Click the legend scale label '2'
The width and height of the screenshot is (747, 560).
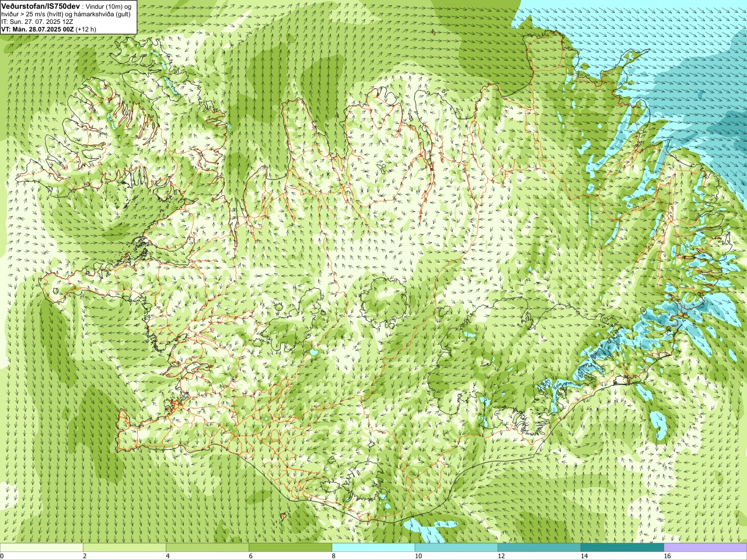coord(85,556)
